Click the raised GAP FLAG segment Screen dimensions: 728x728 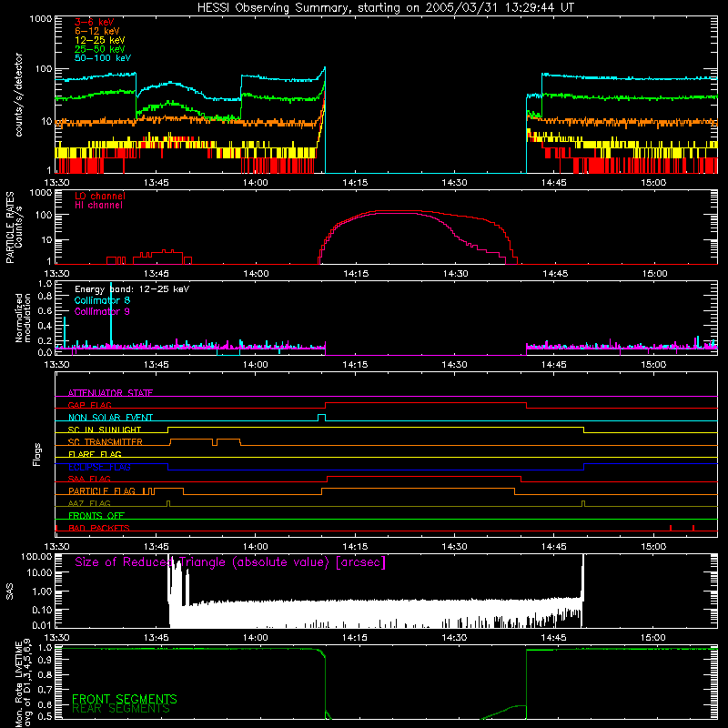pyautogui.click(x=426, y=403)
